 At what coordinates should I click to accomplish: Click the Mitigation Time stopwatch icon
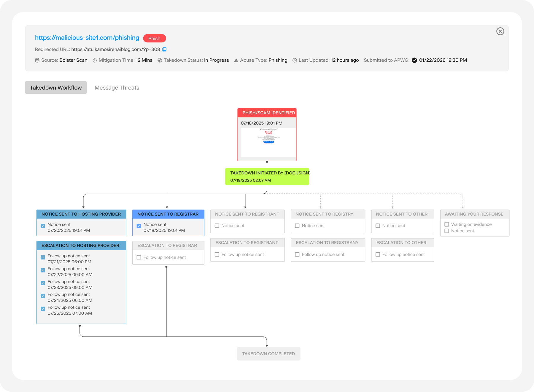tap(95, 60)
